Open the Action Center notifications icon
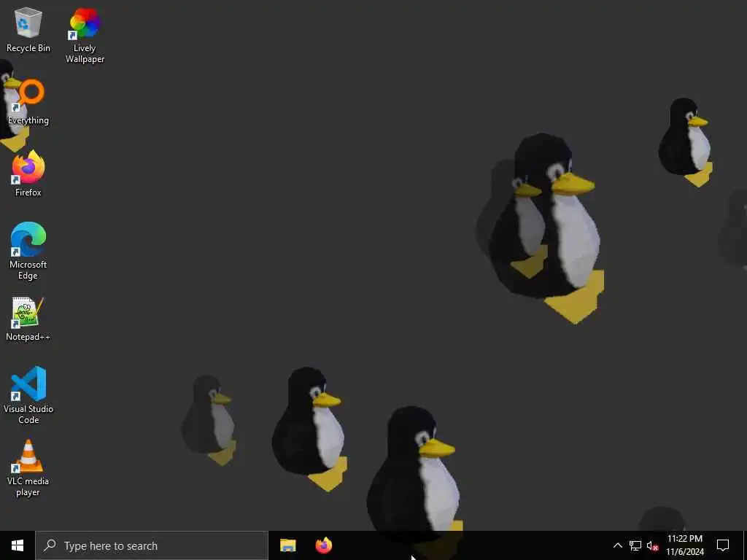The height and width of the screenshot is (560, 747). click(723, 545)
